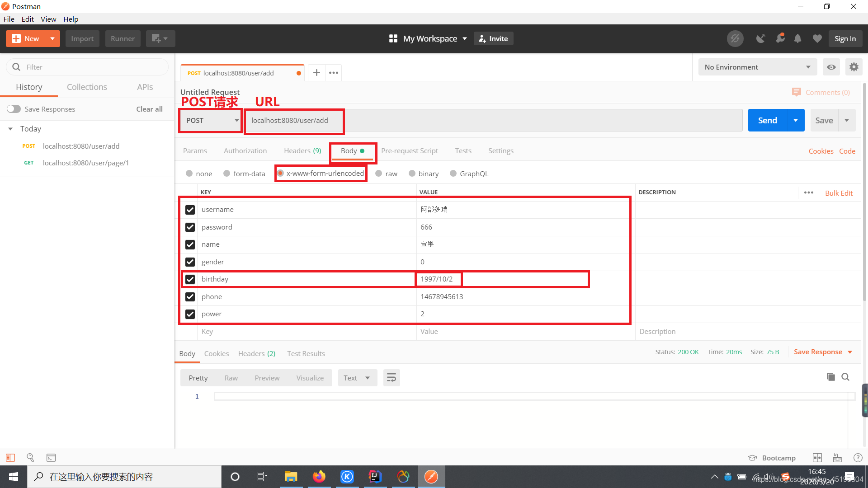Open manage environments gear icon

click(x=854, y=67)
